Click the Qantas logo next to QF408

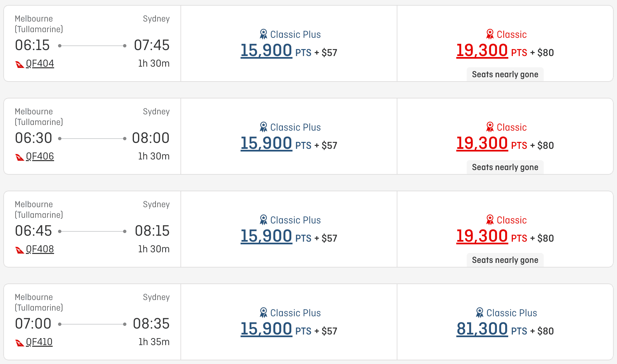coord(20,249)
